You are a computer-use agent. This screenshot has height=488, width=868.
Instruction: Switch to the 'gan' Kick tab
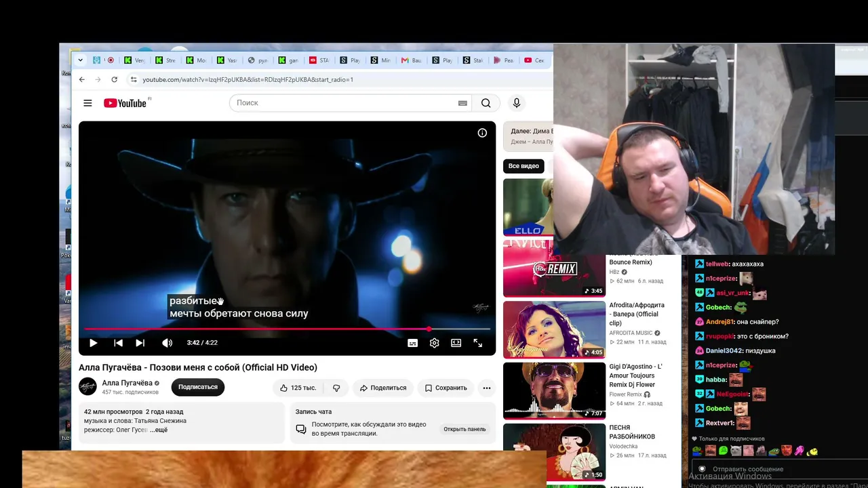289,60
